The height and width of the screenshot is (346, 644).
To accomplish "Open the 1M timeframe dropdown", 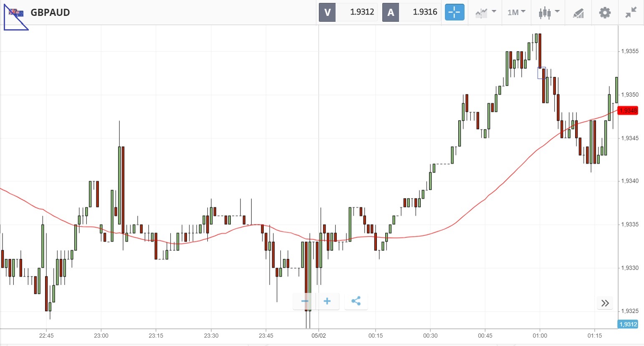I will click(x=516, y=13).
